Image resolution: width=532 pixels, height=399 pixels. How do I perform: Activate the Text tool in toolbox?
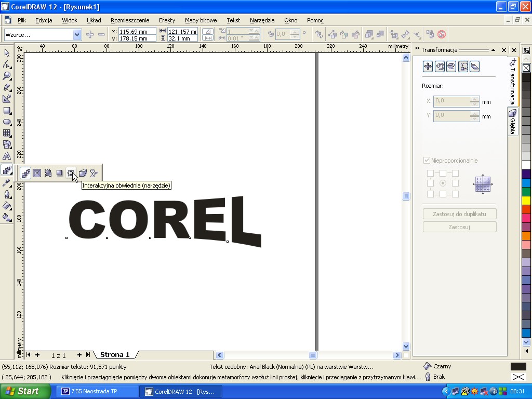tap(7, 156)
